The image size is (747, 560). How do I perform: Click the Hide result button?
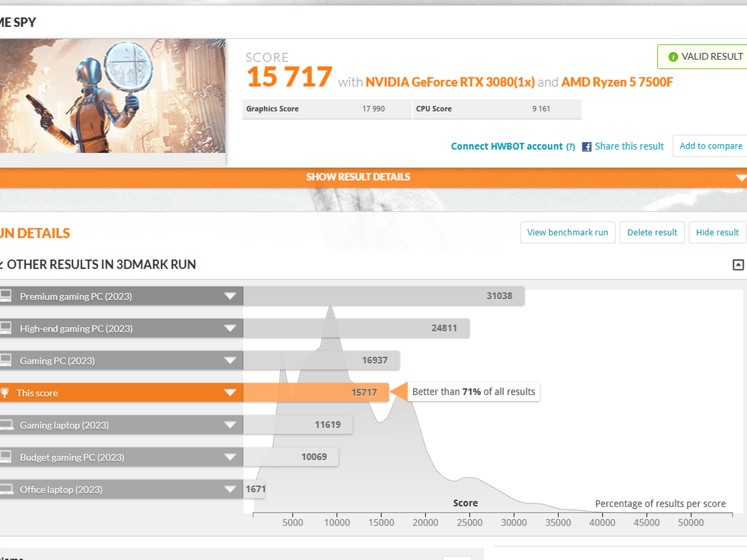[717, 232]
